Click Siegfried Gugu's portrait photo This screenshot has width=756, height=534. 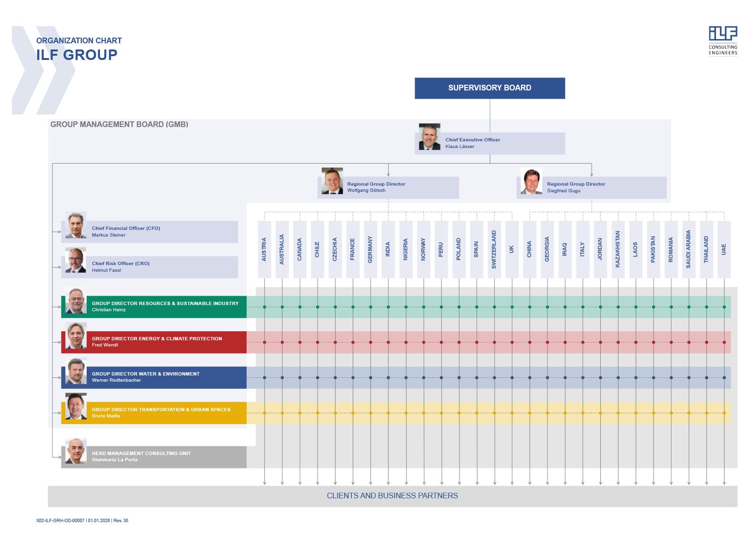(531, 181)
